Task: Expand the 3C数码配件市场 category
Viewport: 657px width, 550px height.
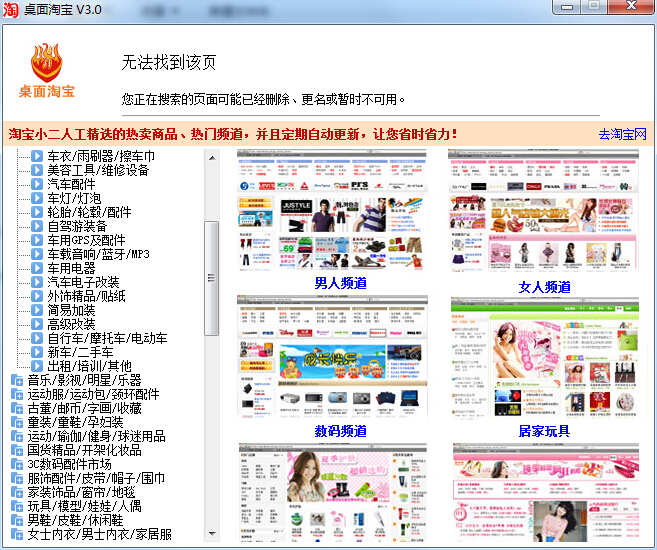Action: [17, 465]
